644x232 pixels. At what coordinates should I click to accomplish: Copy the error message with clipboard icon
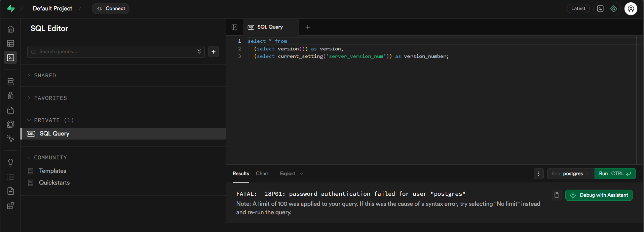click(x=557, y=195)
